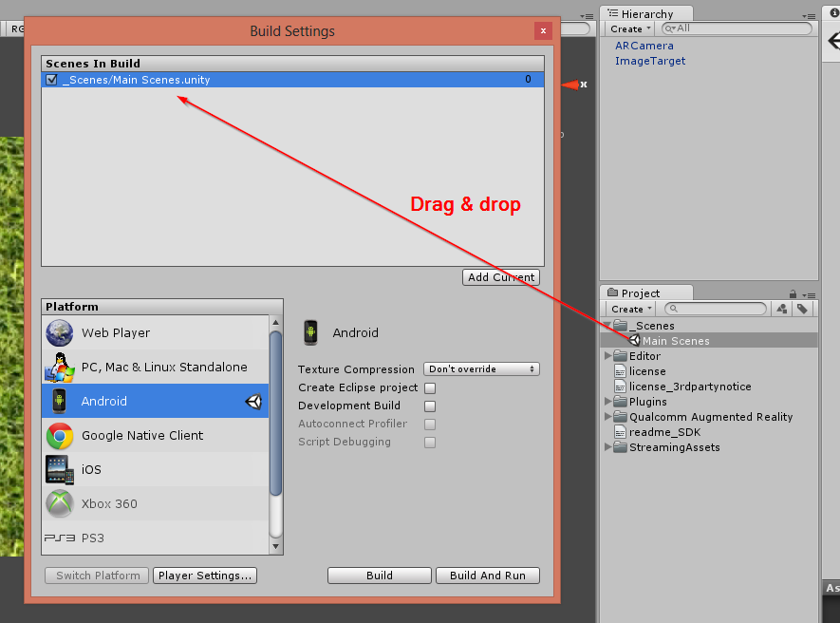Viewport: 840px width, 623px height.
Task: Expand the Plugins folder
Action: [608, 402]
